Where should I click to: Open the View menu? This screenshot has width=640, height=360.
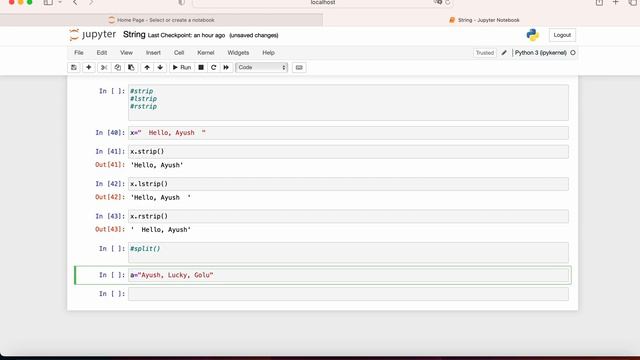point(126,53)
